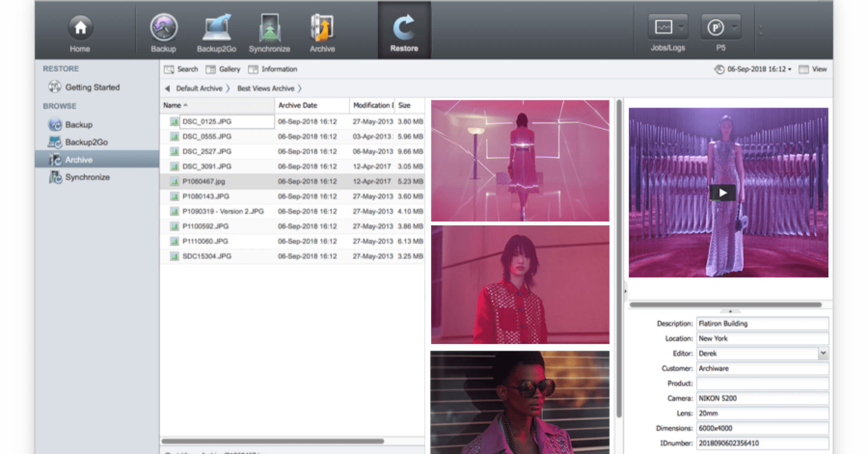Open the Backup module icon

pyautogui.click(x=164, y=28)
